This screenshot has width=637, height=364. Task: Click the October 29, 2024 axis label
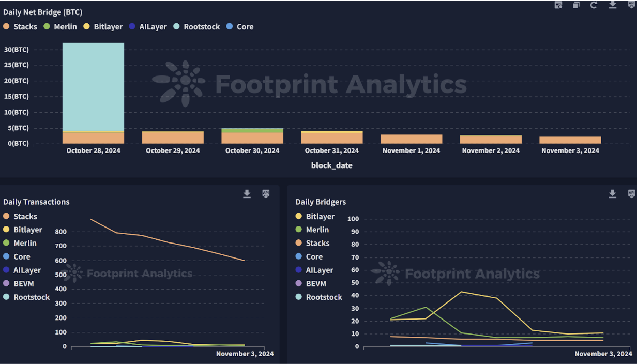coord(173,151)
